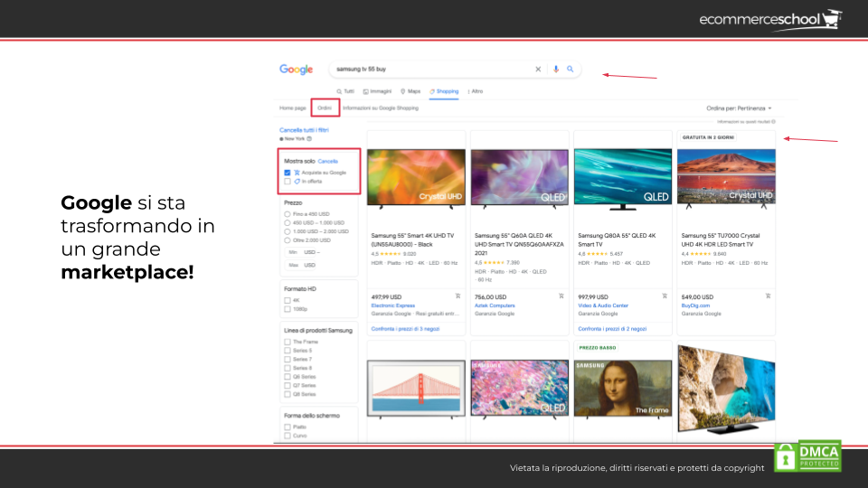Click cart icon next to 756,00 USD

point(561,296)
